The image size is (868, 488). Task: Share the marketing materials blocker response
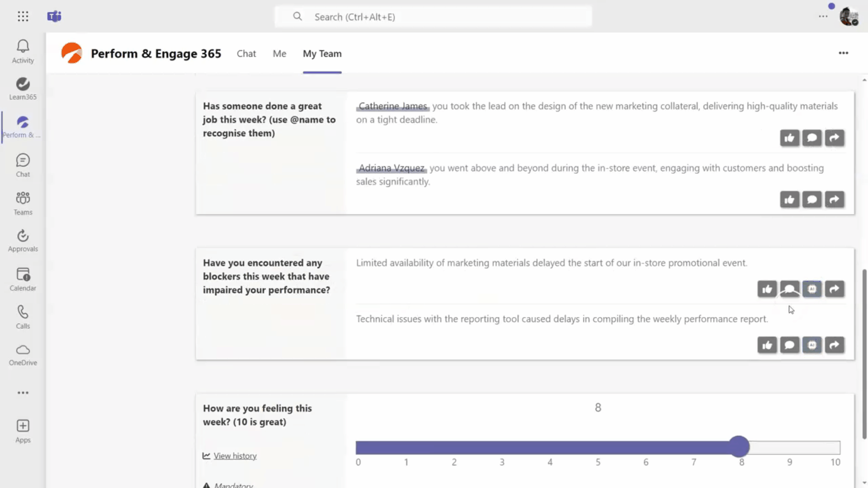[834, 289]
